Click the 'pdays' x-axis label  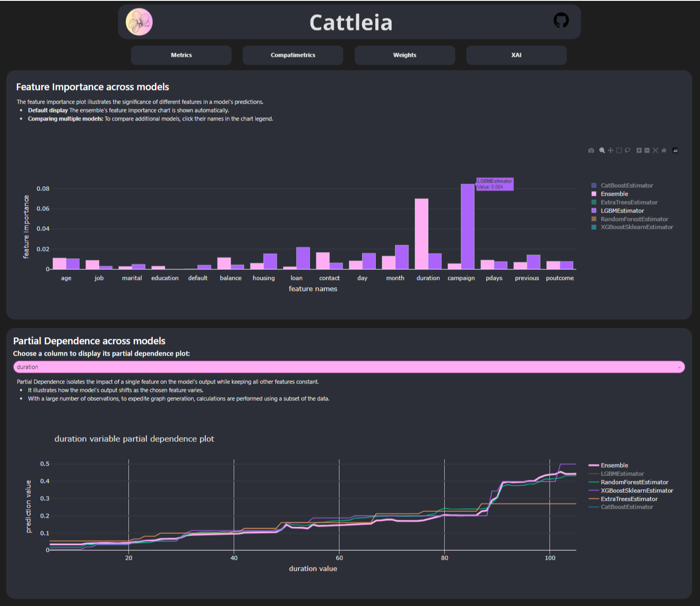pos(494,278)
